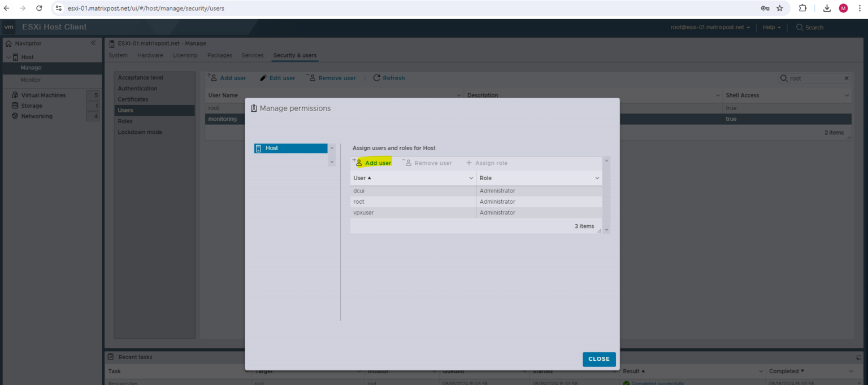Expand the Recent tasks panel icon
The height and width of the screenshot is (385, 868).
pyautogui.click(x=858, y=357)
